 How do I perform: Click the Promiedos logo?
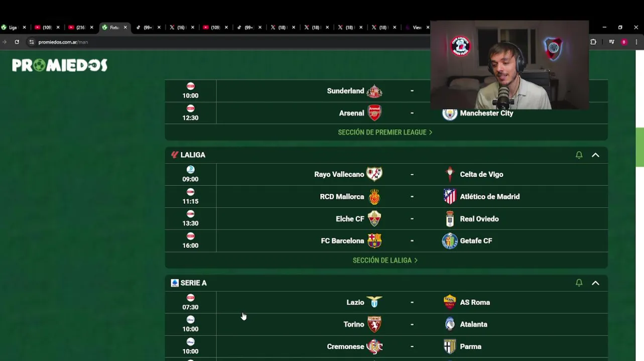[x=60, y=65]
